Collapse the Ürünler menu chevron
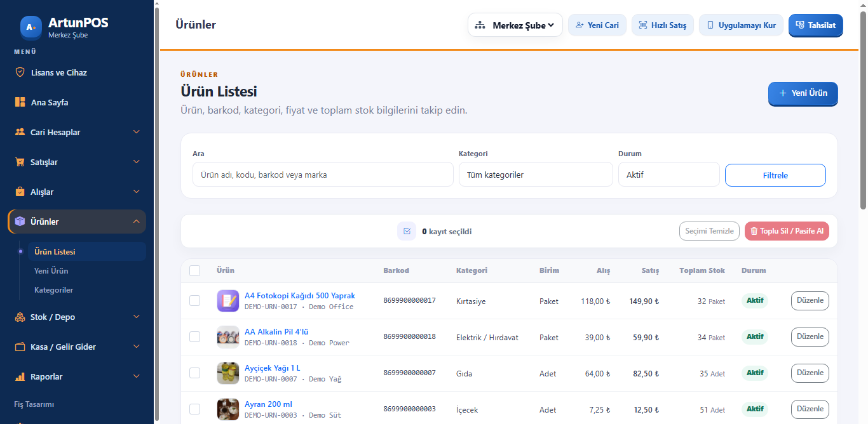 [x=136, y=222]
